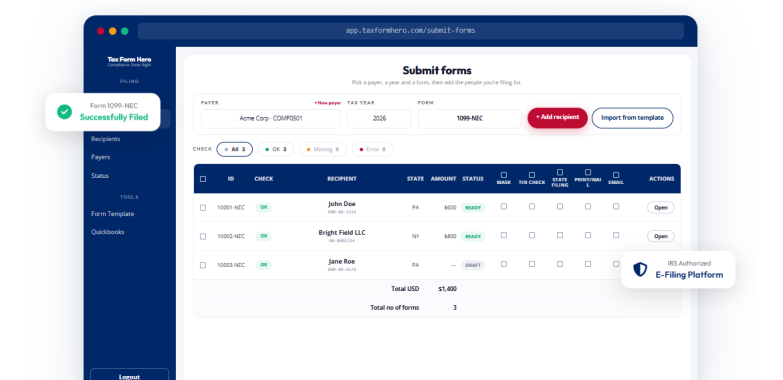Click the browser address bar
The image size is (783, 380).
(x=410, y=31)
